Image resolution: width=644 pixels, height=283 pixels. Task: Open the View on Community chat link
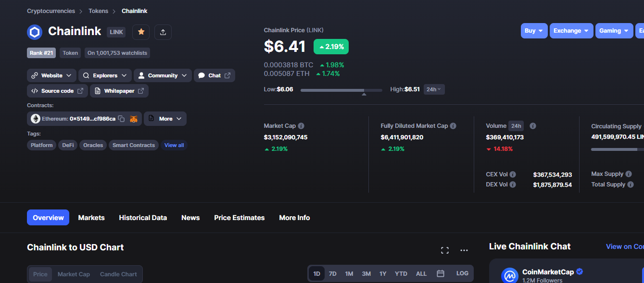[625, 246]
